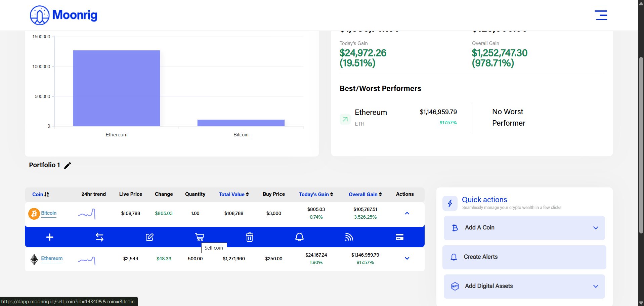Expand the Add Digital Assets dropdown chevron
The height and width of the screenshot is (306, 644).
click(596, 286)
